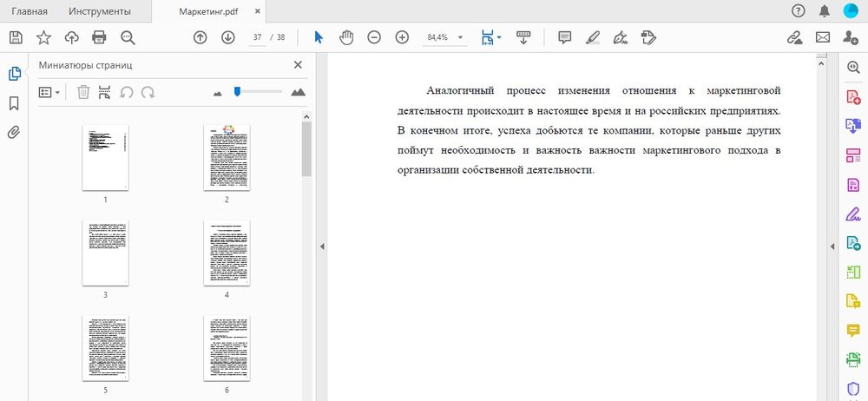Open the Attachments paperclip panel

coord(14,133)
